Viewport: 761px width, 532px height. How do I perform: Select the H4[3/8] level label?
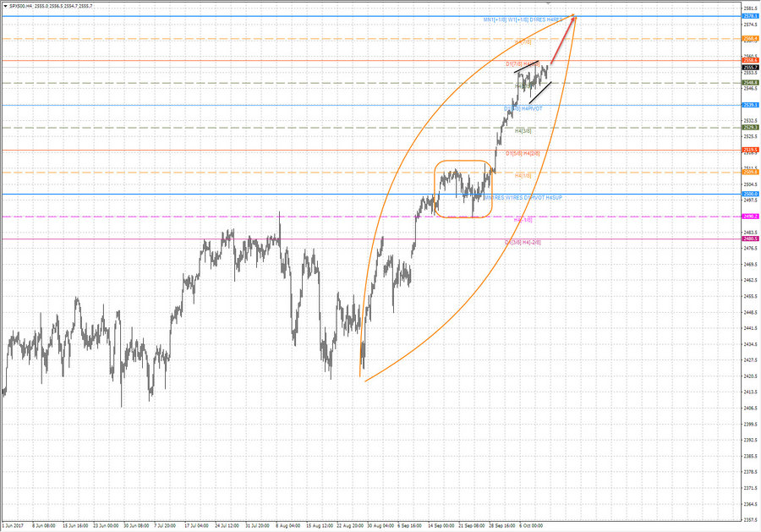(523, 131)
